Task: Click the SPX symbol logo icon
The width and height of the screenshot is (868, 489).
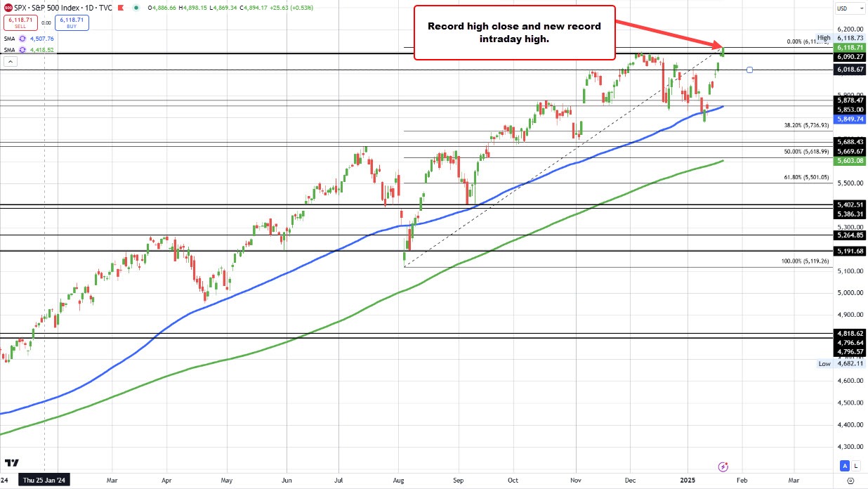Action: pos(8,8)
